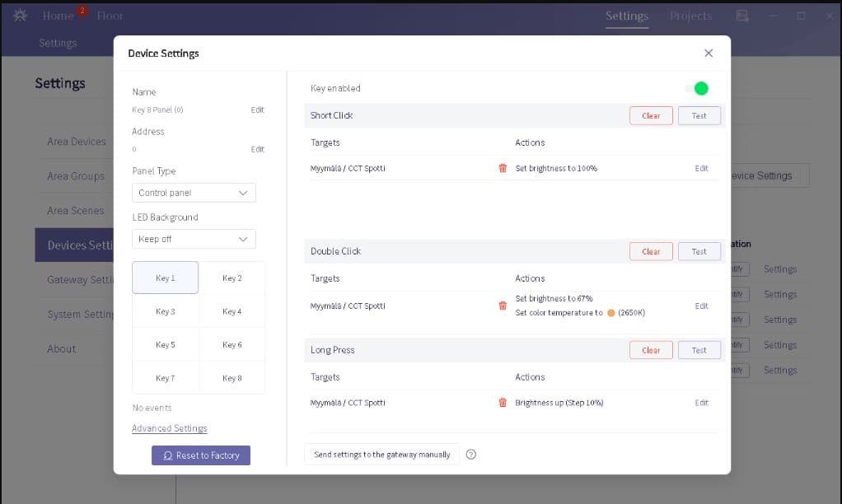
Task: Close the Device Settings dialog
Action: 709,53
